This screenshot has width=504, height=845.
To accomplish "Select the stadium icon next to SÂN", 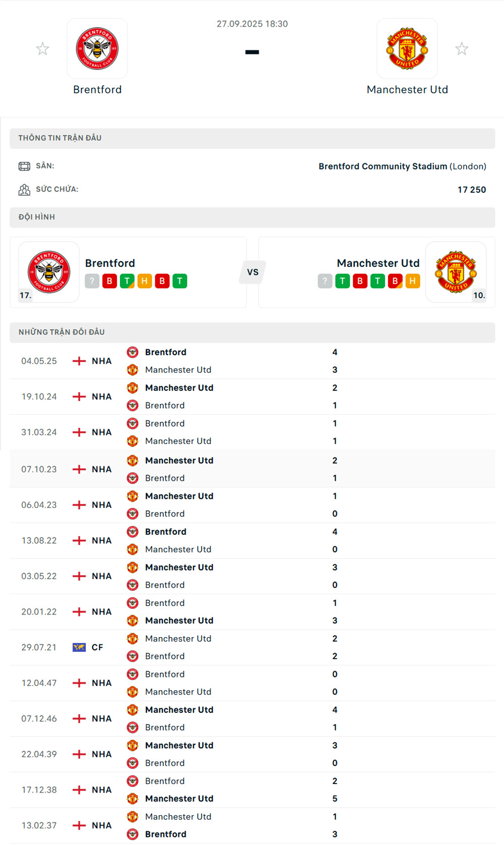I will pyautogui.click(x=25, y=166).
